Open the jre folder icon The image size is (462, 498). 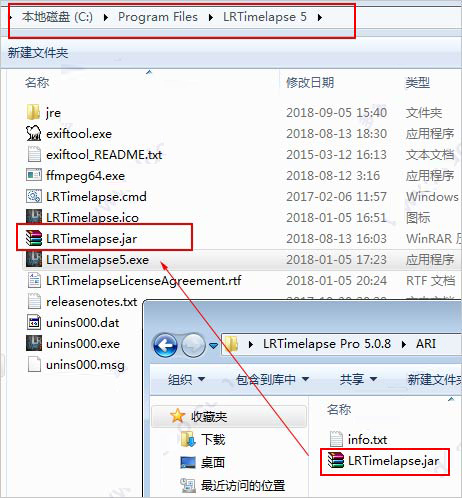[33, 112]
